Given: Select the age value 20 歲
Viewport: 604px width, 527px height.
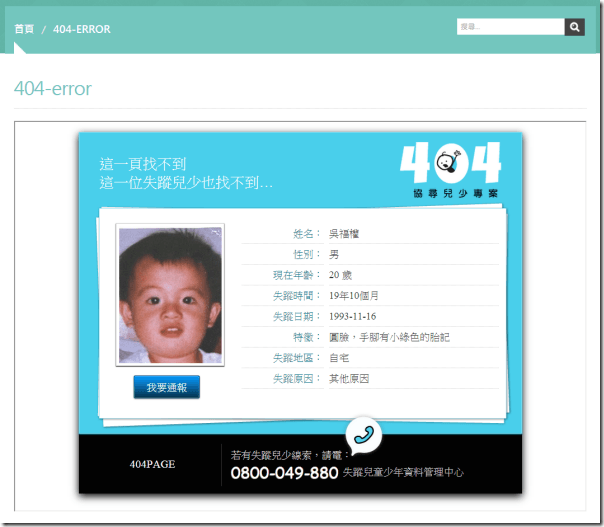Looking at the screenshot, I should coord(340,275).
